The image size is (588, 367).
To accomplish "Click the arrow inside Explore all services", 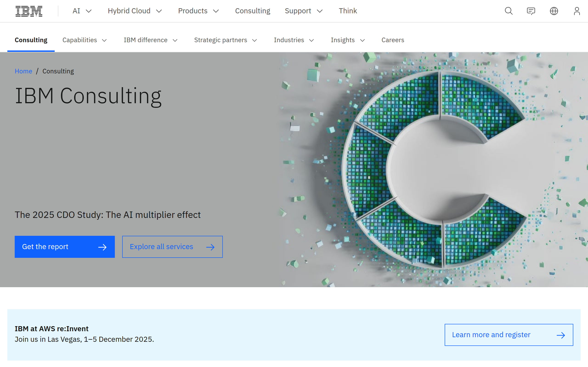I will [210, 247].
